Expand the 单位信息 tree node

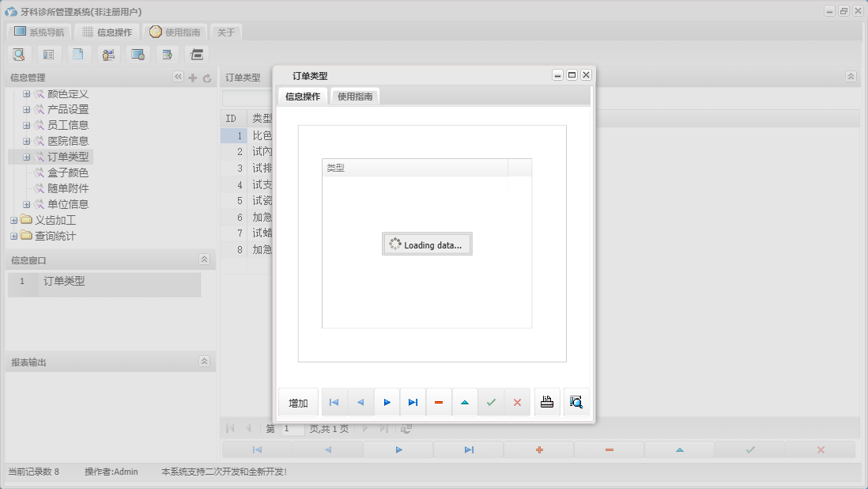(x=25, y=204)
